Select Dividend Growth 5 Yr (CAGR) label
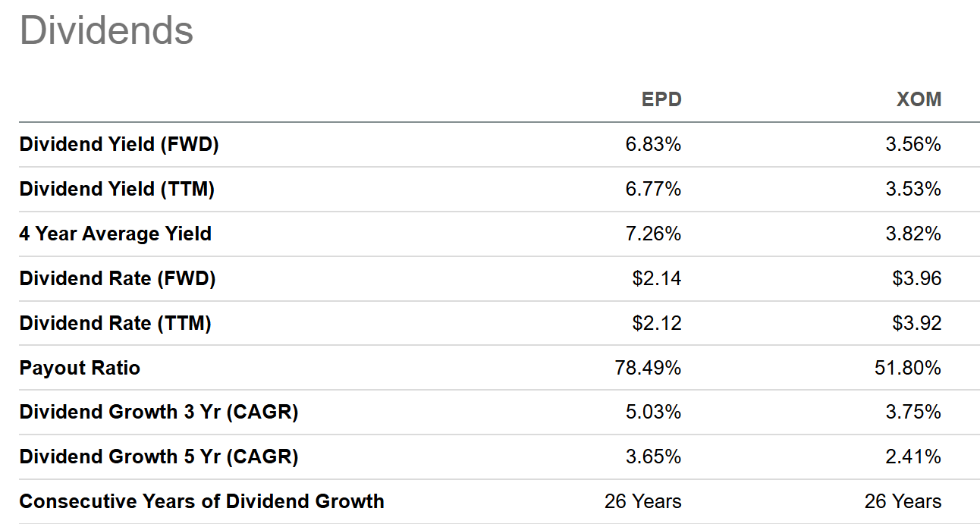The height and width of the screenshot is (524, 980). click(159, 457)
